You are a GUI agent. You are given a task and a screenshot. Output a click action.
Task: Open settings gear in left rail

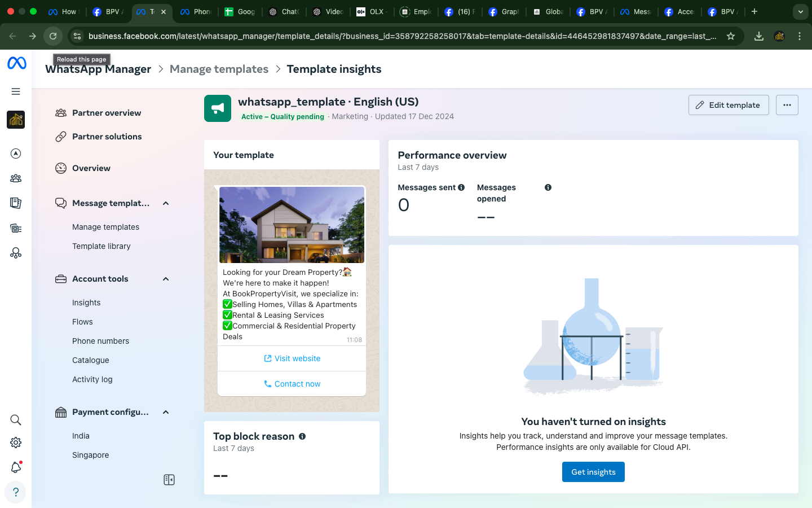[x=16, y=443]
